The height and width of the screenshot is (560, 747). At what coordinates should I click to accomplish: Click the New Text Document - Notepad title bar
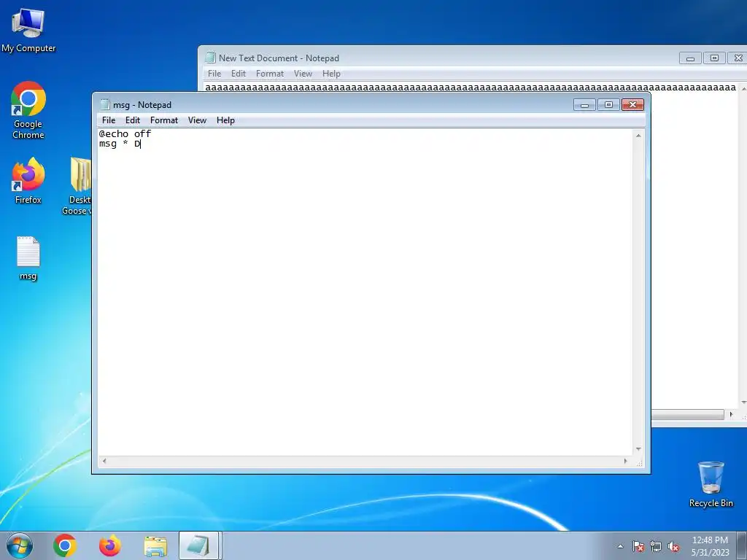(443, 58)
